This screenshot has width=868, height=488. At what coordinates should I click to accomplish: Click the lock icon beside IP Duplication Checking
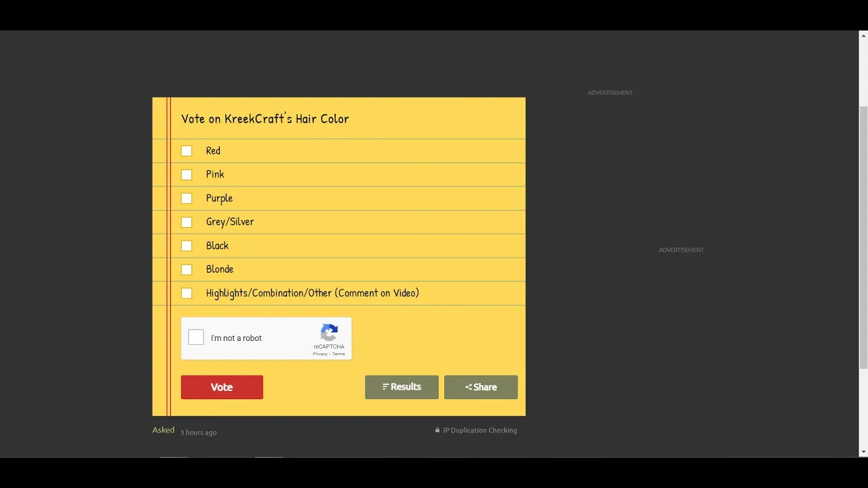click(x=437, y=430)
